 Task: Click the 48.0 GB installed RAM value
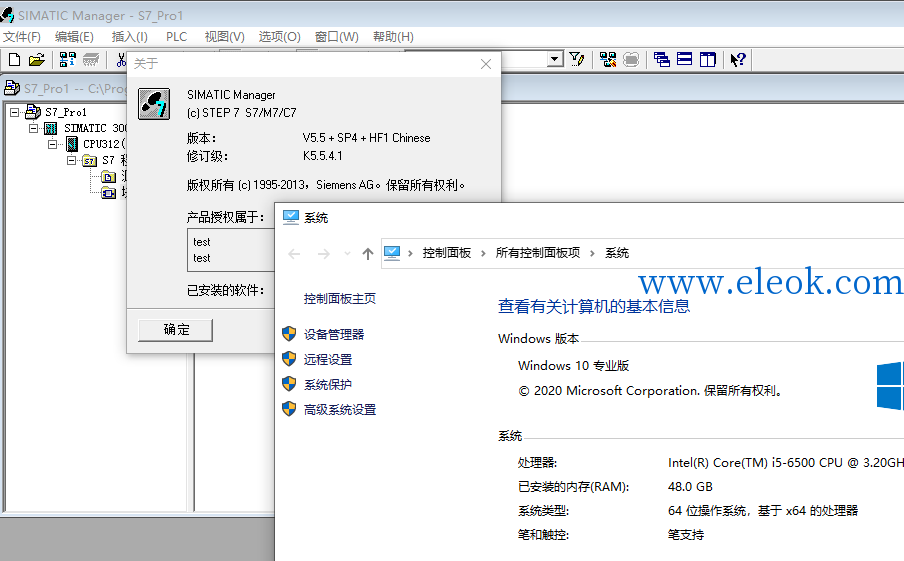[690, 487]
